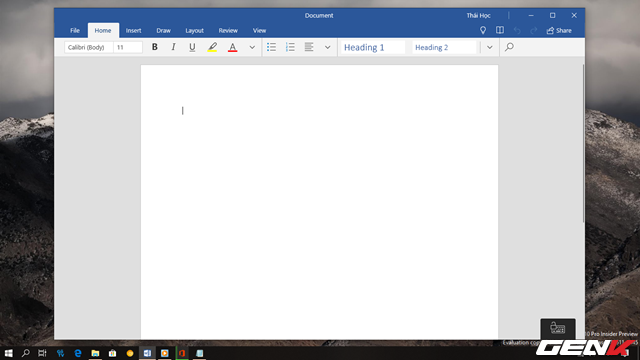Viewport: 640px width, 360px height.
Task: Apply the Heading 1 style
Action: (x=373, y=47)
